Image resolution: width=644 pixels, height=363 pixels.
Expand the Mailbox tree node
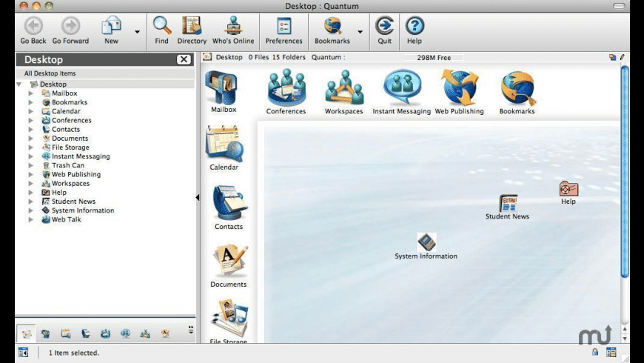[31, 94]
